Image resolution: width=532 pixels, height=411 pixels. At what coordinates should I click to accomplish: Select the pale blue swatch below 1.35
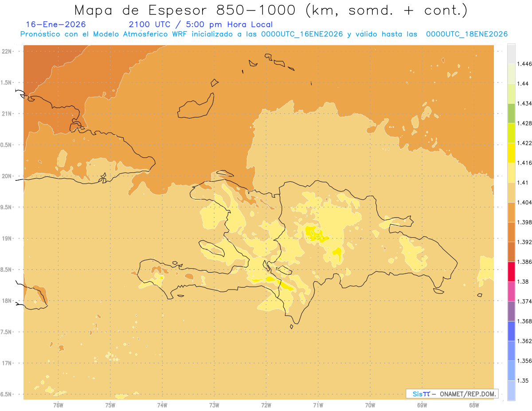point(511,391)
